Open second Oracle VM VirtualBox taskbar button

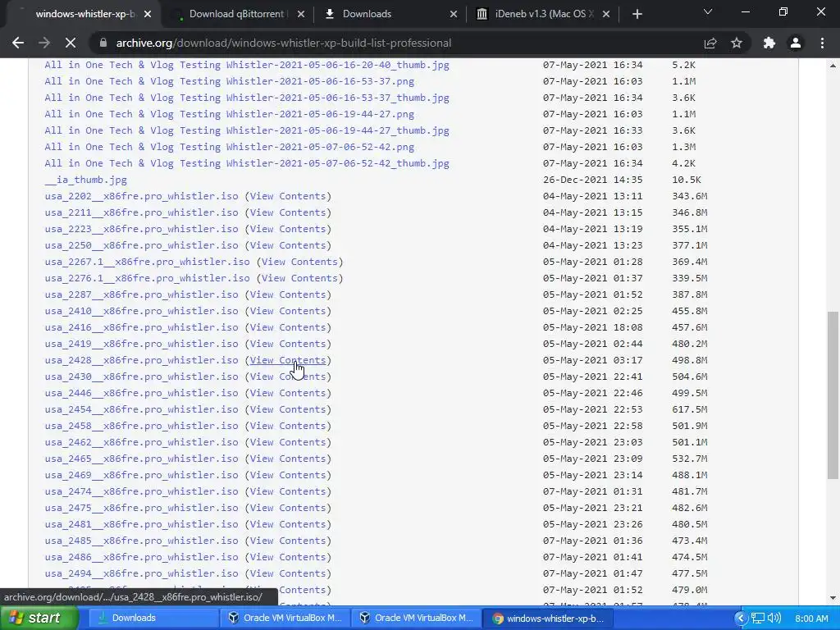tap(417, 619)
